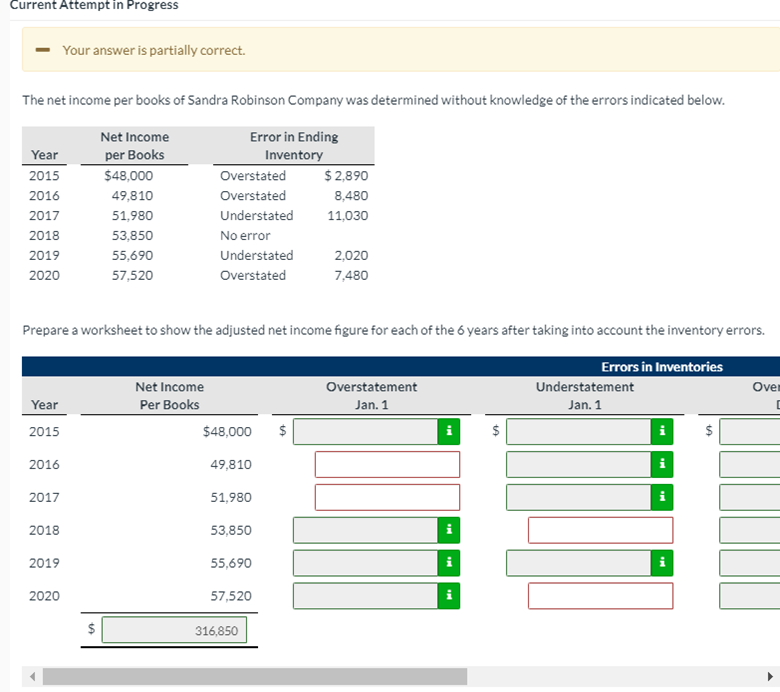Click the minus icon beside partially correct message

43,50
